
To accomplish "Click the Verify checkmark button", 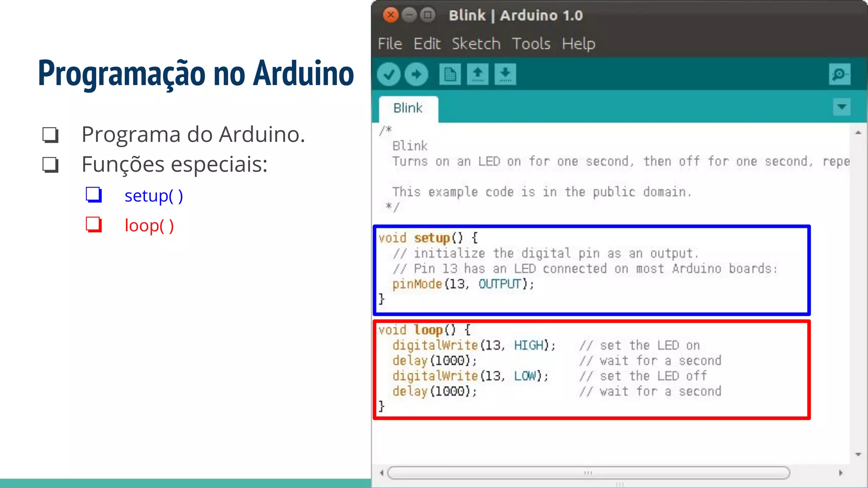I will click(388, 75).
